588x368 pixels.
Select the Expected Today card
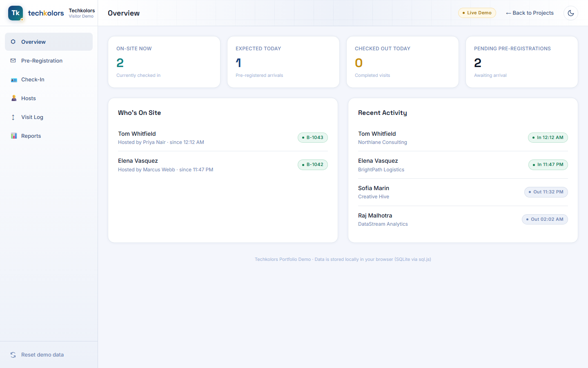point(283,62)
